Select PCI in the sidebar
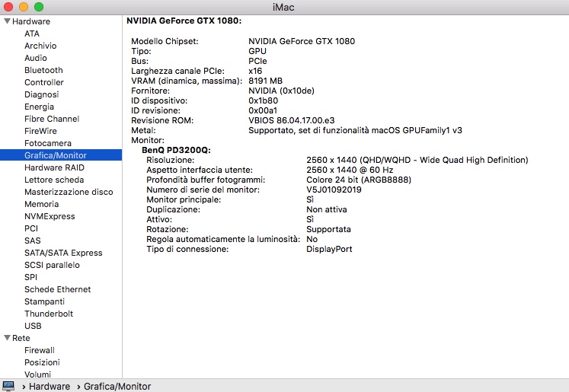 (x=31, y=228)
